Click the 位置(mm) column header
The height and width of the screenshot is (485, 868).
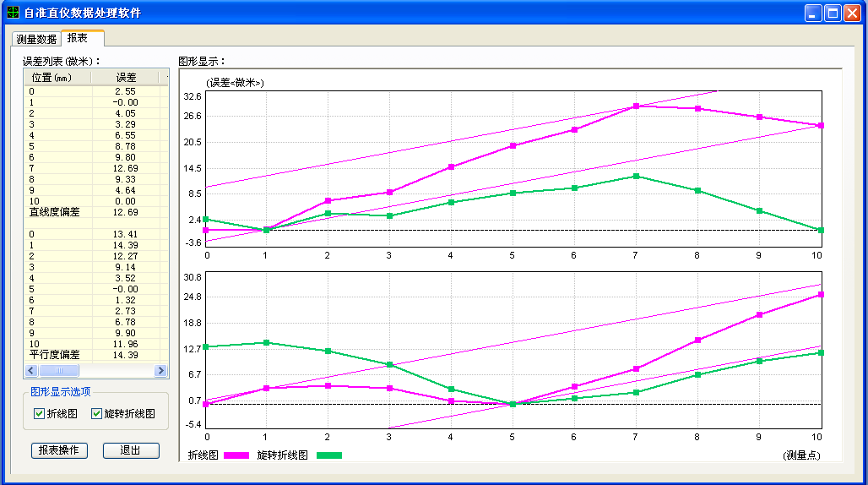pos(53,78)
